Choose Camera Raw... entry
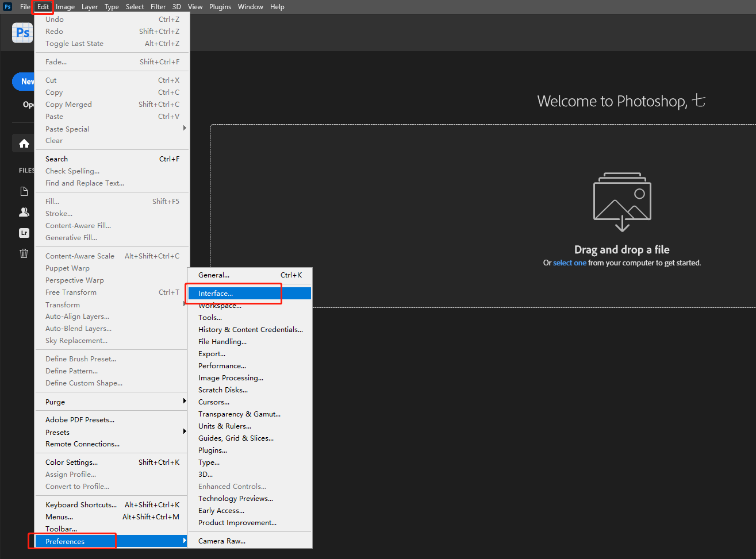This screenshot has height=559, width=756. coord(250,541)
